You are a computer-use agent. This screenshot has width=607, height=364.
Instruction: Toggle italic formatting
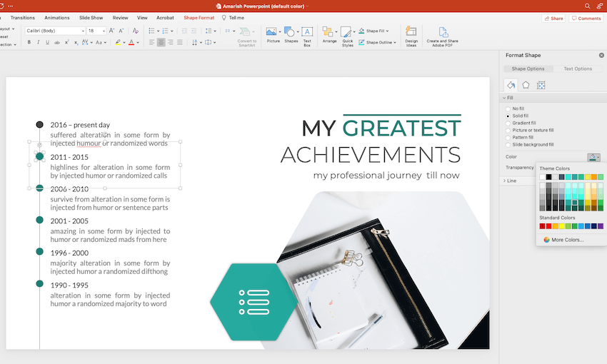tap(39, 43)
